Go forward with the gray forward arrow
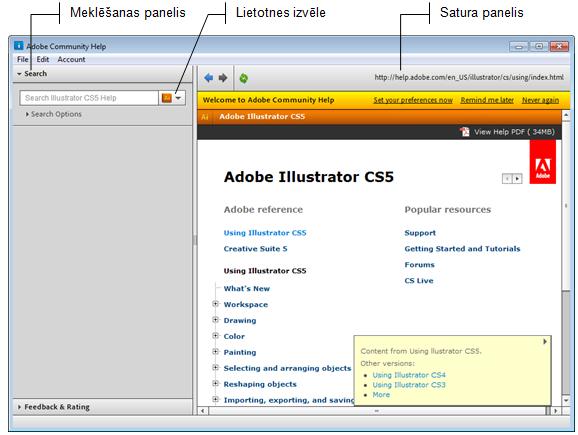Image resolution: width=578 pixels, height=435 pixels. coord(223,78)
